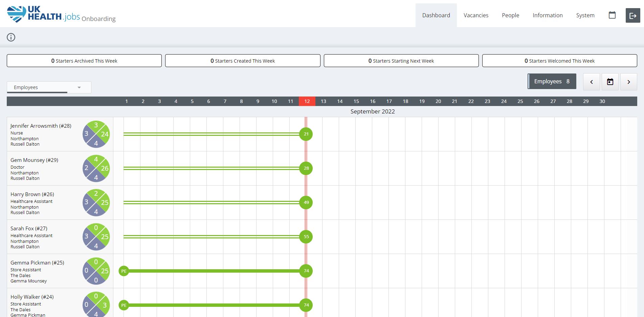This screenshot has height=317, width=644.
Task: Open the People section
Action: [510, 15]
